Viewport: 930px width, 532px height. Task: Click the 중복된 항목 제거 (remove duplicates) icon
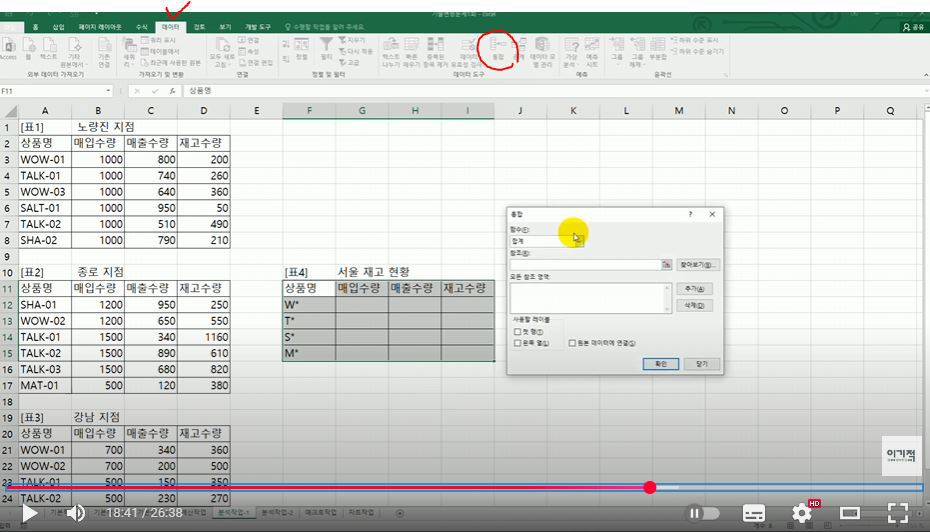click(x=435, y=52)
